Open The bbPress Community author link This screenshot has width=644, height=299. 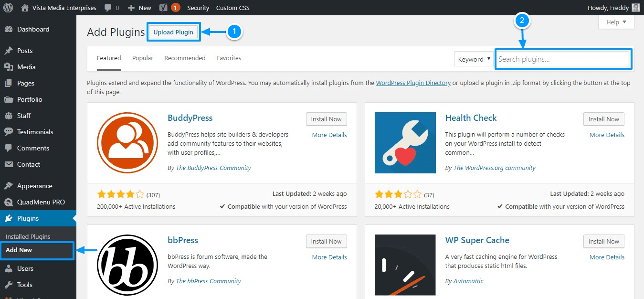click(209, 281)
